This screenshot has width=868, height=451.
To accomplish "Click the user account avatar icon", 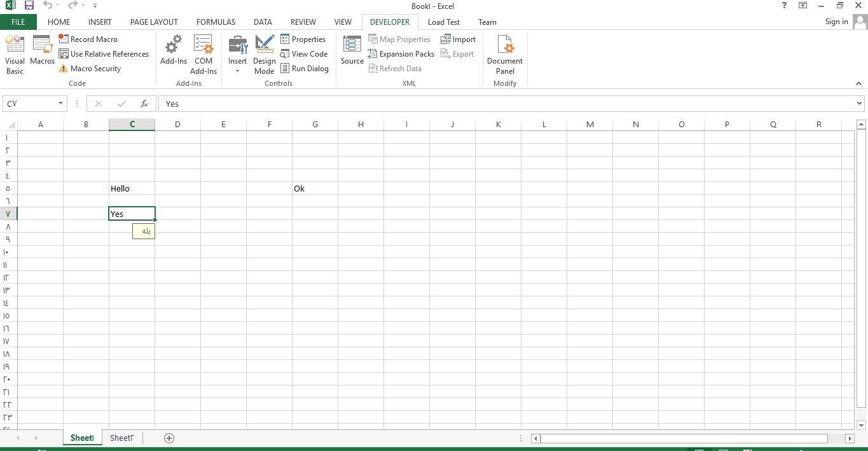I will pyautogui.click(x=860, y=22).
